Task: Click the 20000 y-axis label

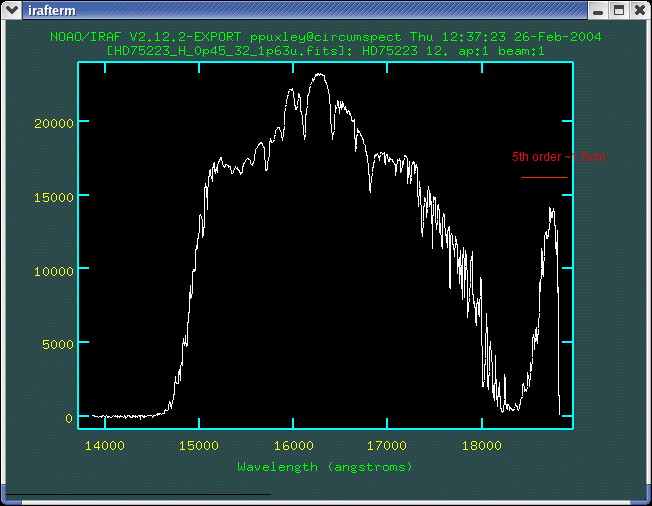Action: pos(54,123)
